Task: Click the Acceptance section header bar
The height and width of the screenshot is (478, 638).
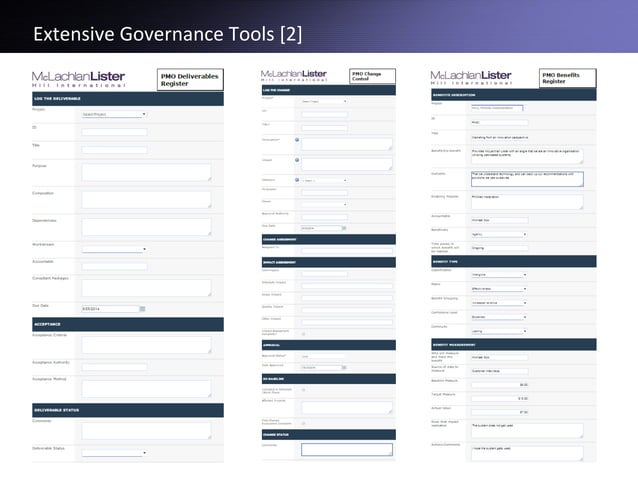Action: coord(128,324)
